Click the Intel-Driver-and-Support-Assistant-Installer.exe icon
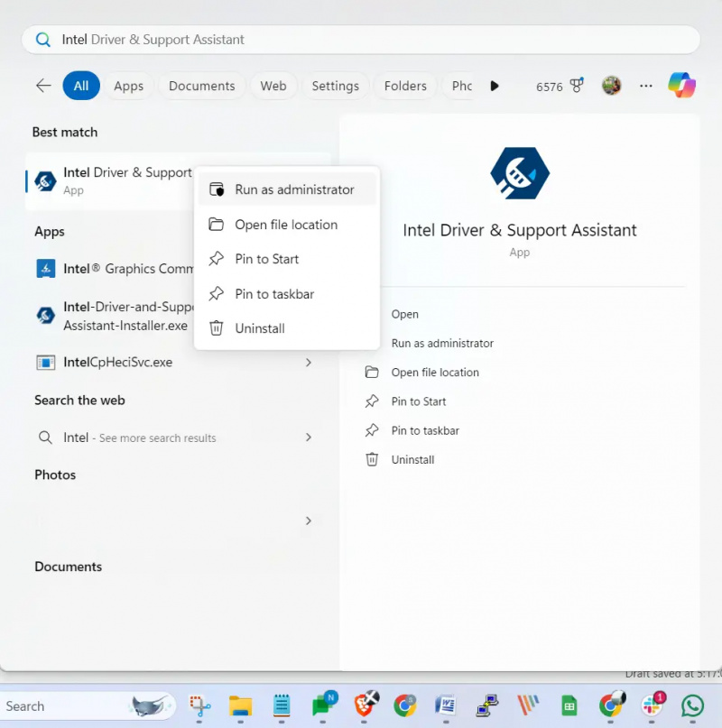This screenshot has height=728, width=722. tap(45, 316)
